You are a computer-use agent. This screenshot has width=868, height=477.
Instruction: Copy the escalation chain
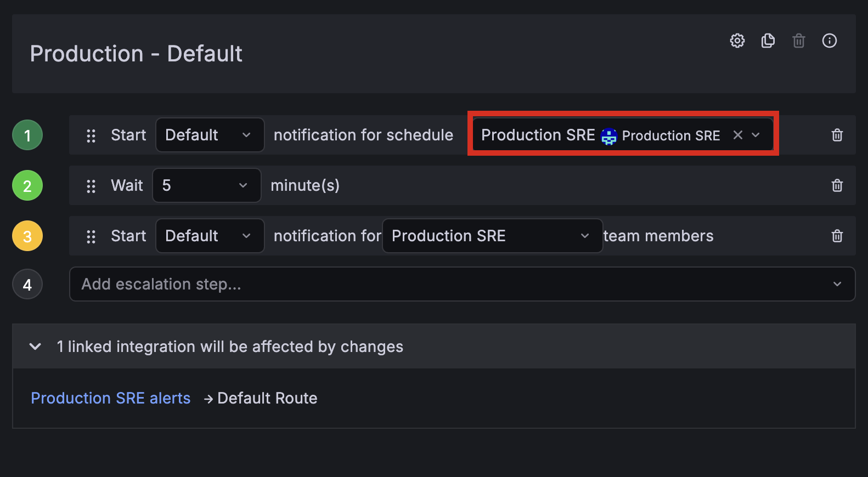(x=768, y=41)
